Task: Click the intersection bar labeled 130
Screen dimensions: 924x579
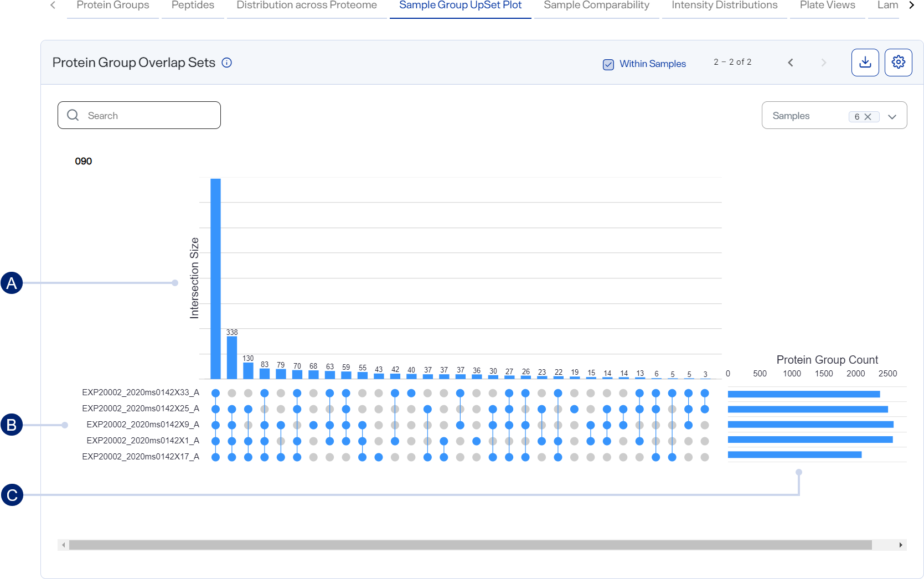Action: pyautogui.click(x=248, y=371)
